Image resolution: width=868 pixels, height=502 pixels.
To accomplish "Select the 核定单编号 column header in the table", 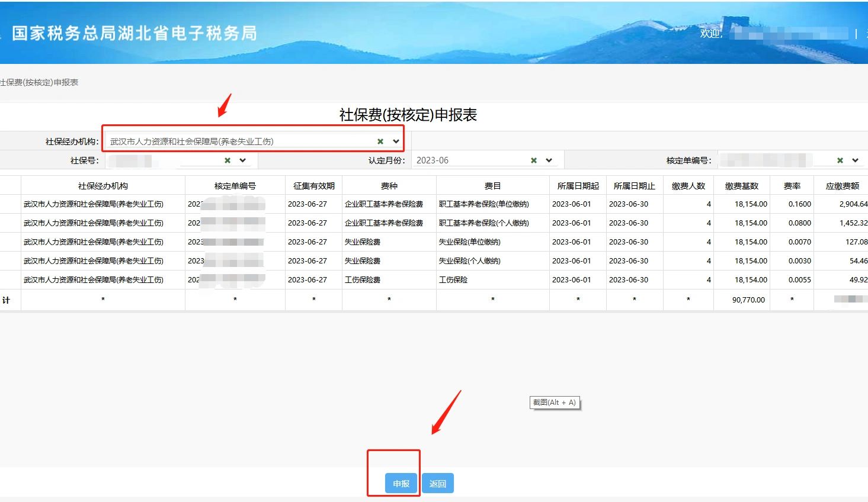I will 235,186.
